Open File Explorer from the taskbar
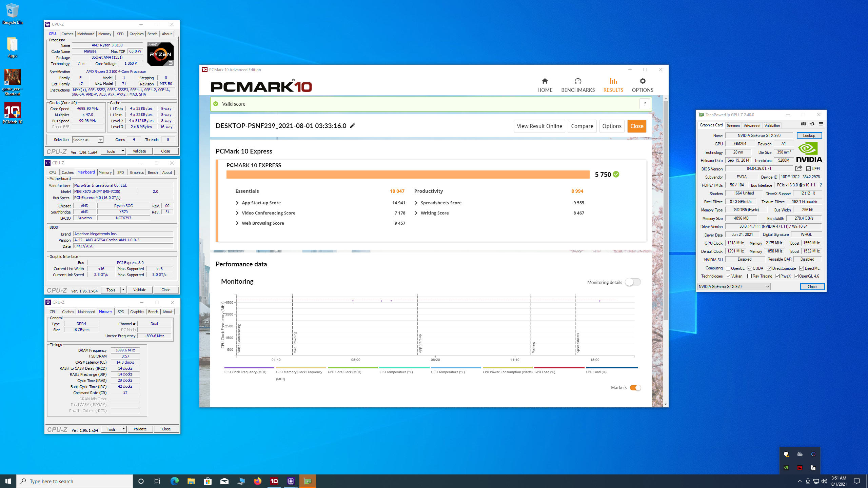The width and height of the screenshot is (868, 488). [191, 481]
